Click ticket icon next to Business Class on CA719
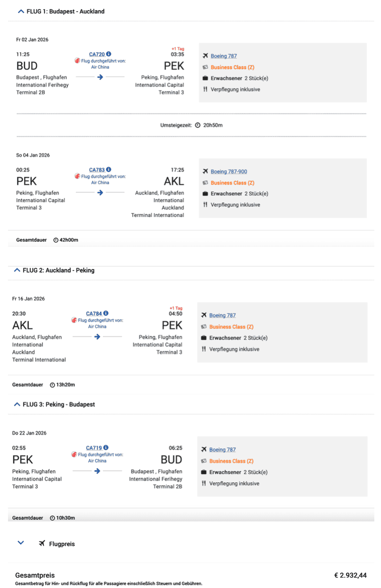This screenshot has height=588, width=381. point(204,461)
